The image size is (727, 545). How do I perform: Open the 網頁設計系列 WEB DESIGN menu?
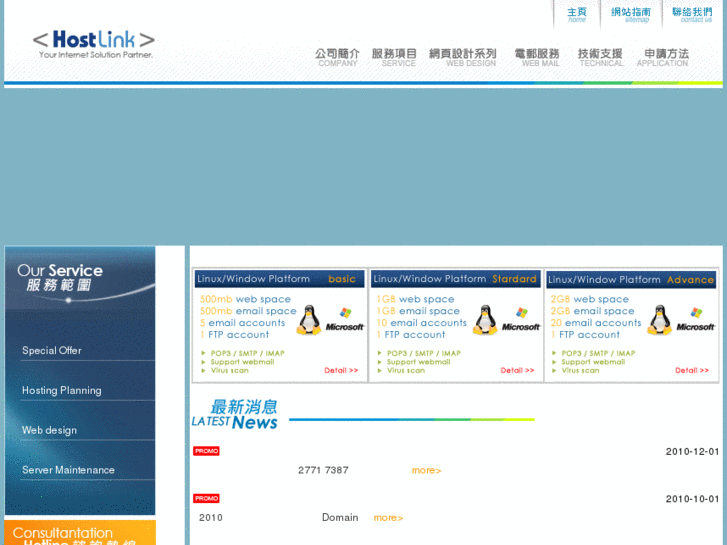pyautogui.click(x=463, y=58)
